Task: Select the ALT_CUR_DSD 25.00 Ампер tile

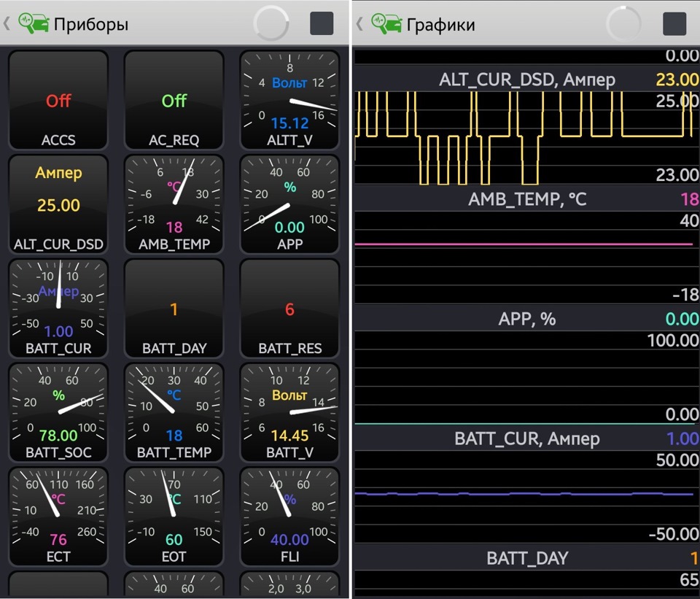Action: click(x=58, y=204)
